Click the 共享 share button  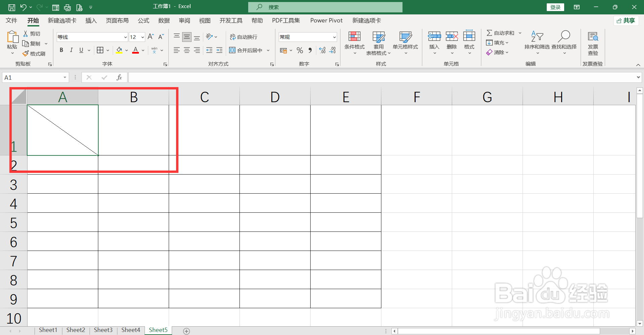pyautogui.click(x=626, y=20)
